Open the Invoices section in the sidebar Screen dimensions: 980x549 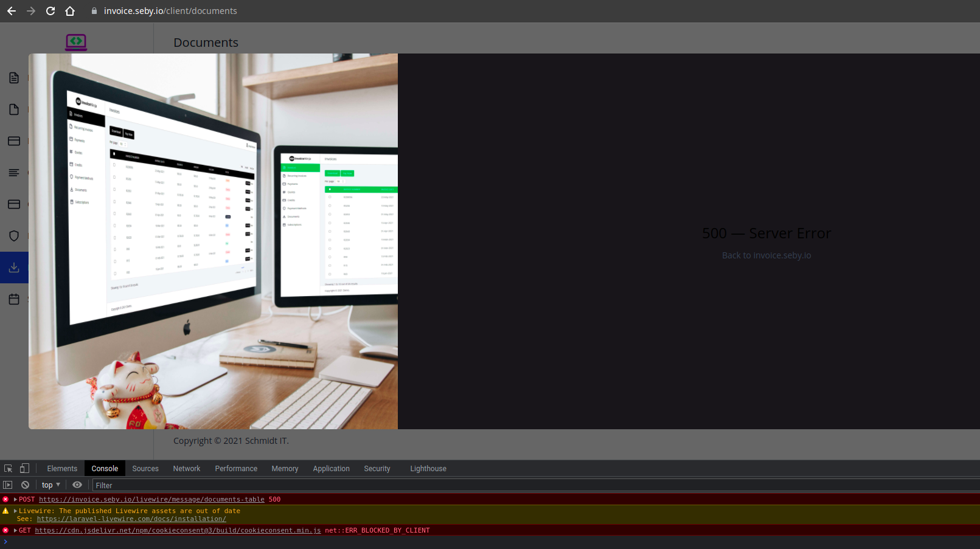(x=14, y=77)
